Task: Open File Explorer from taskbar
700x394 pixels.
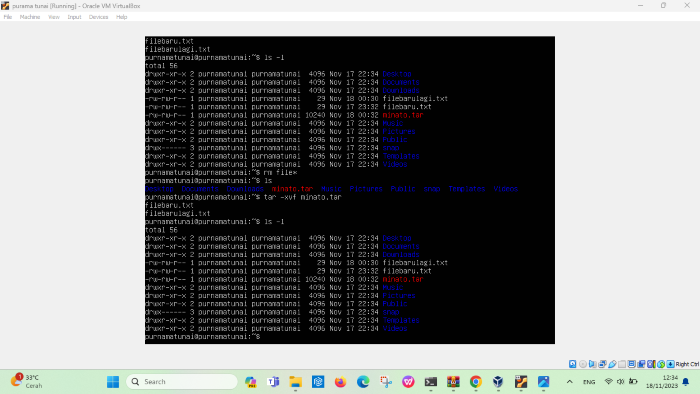Action: 296,382
